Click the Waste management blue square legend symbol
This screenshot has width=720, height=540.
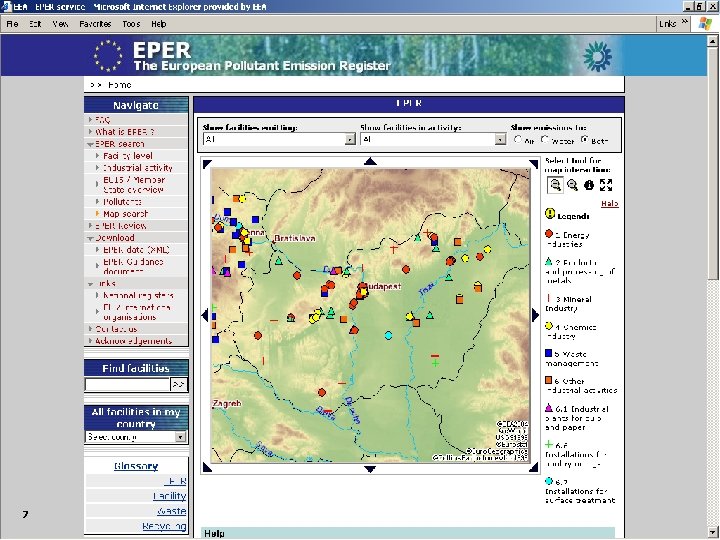tap(548, 353)
